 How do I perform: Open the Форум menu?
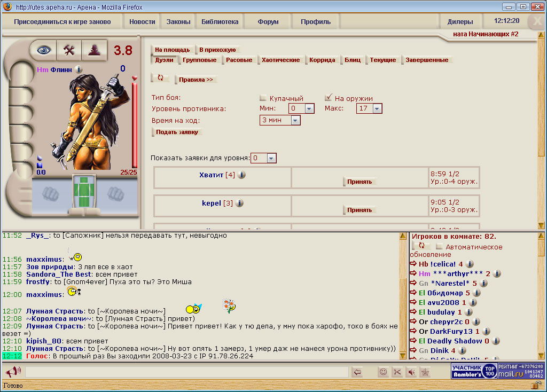(x=268, y=21)
